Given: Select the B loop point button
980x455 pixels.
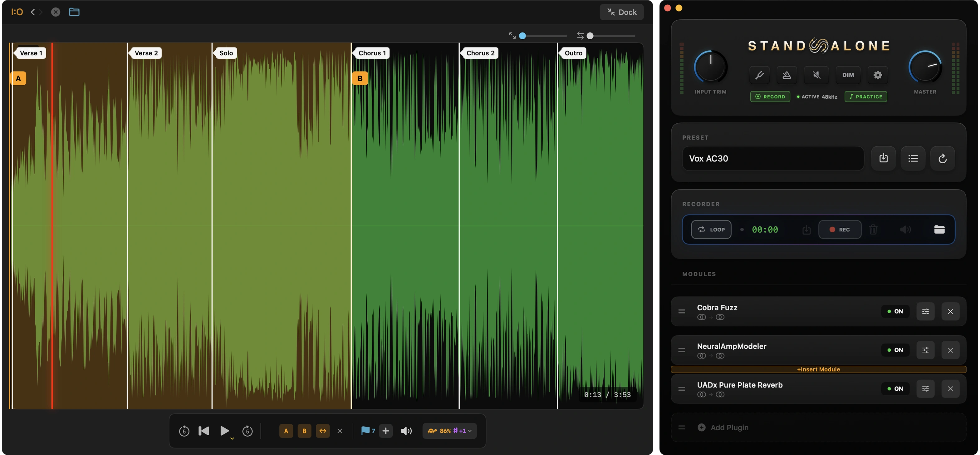Looking at the screenshot, I should coord(304,431).
